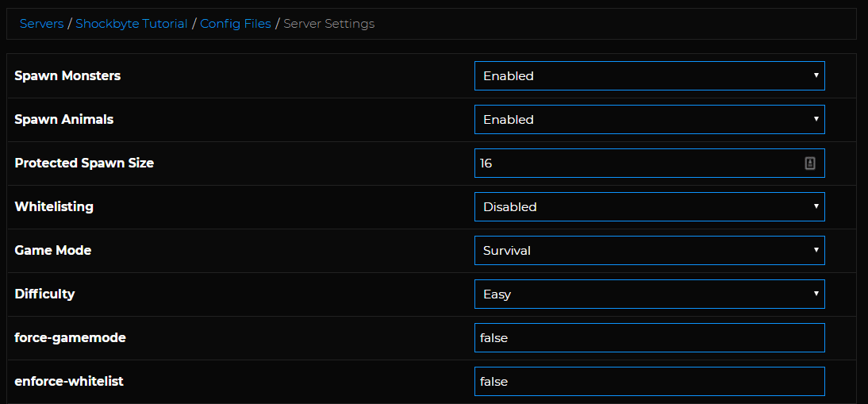Click the enforce-whitelist value field
This screenshot has height=404, width=868.
click(649, 382)
